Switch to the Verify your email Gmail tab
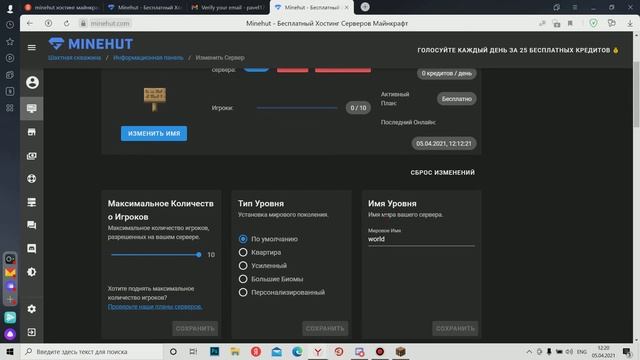 (x=229, y=7)
